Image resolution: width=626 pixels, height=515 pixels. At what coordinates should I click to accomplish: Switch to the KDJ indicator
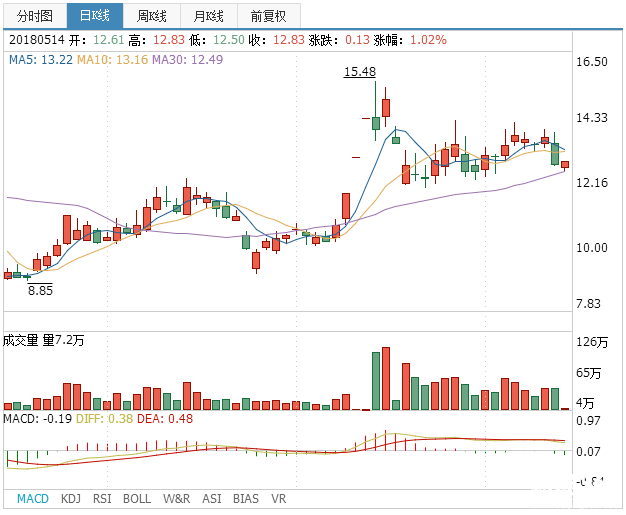(x=71, y=499)
